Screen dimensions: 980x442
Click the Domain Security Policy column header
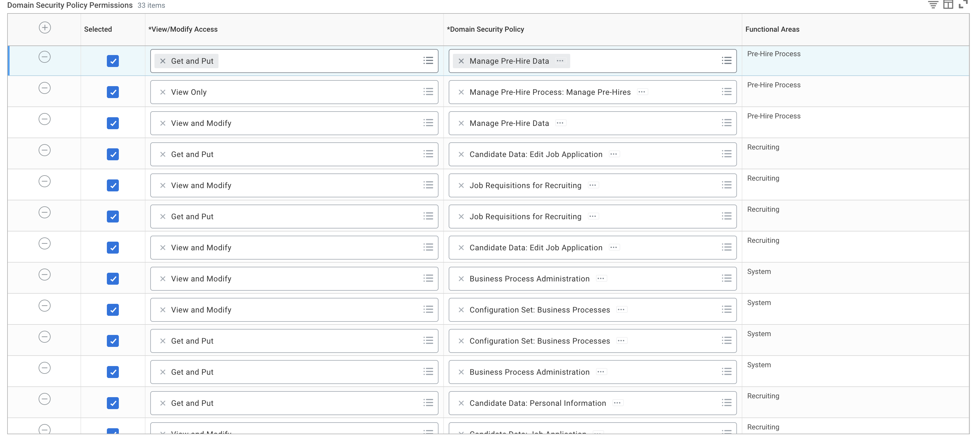point(486,29)
